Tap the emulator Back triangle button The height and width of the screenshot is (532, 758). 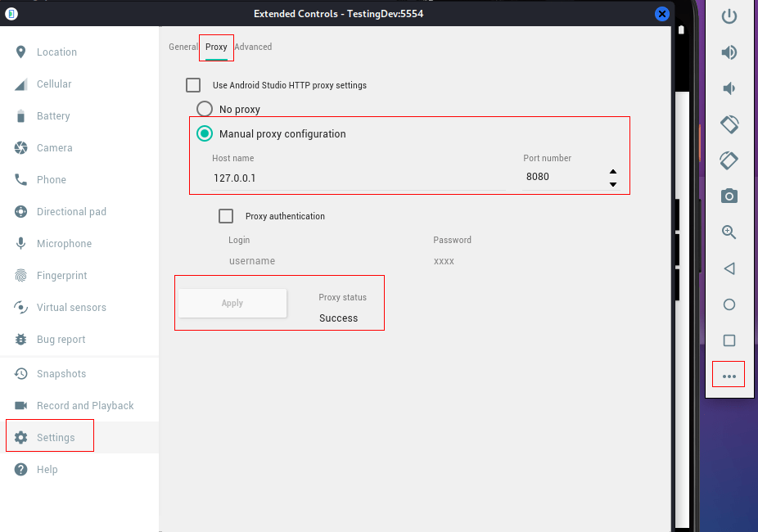[x=729, y=268]
